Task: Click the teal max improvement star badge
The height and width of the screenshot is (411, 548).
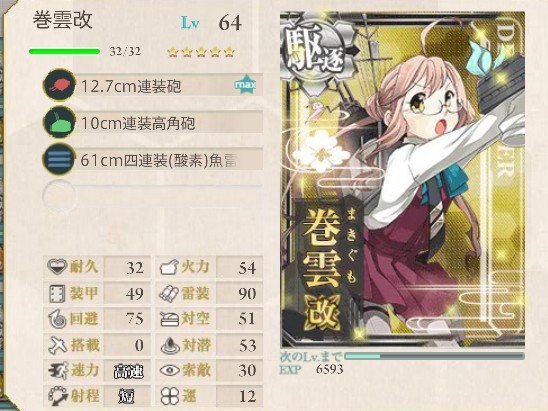Action: pyautogui.click(x=245, y=84)
